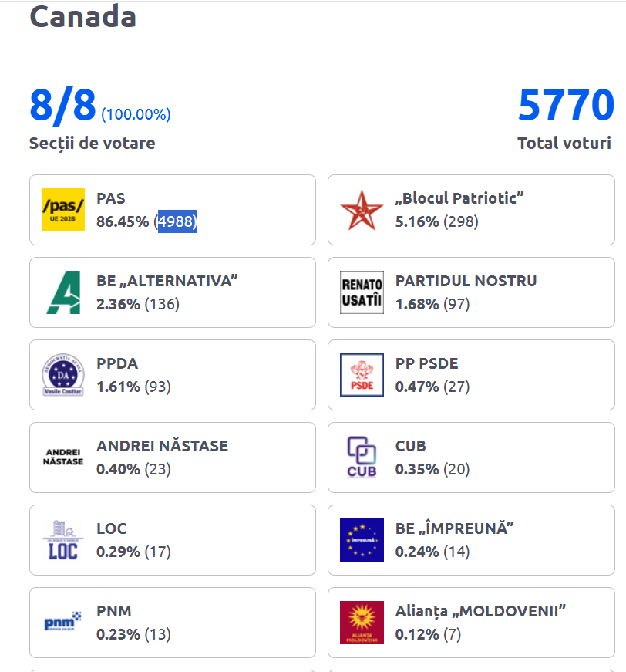Click the 8/8 polling stations figure
The height and width of the screenshot is (672, 626).
[x=62, y=105]
